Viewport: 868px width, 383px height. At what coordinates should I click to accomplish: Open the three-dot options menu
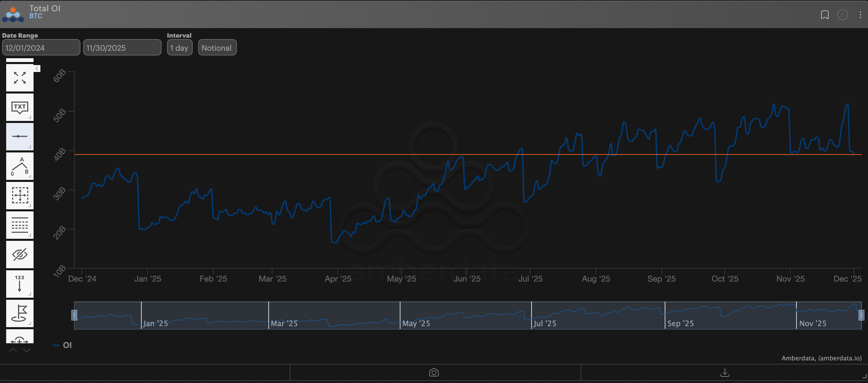point(860,15)
